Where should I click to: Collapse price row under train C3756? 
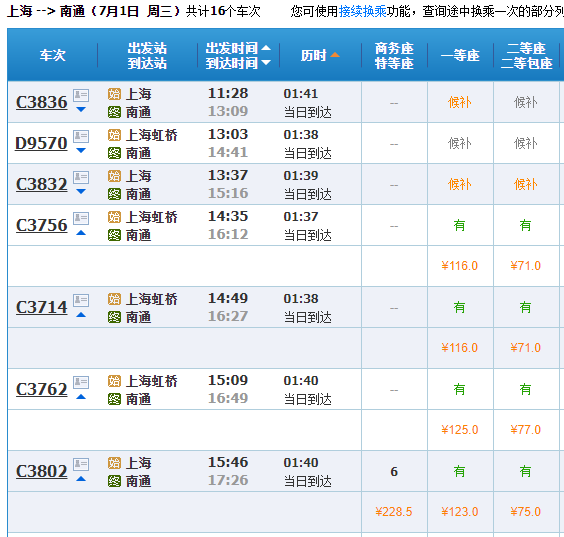pos(81,233)
